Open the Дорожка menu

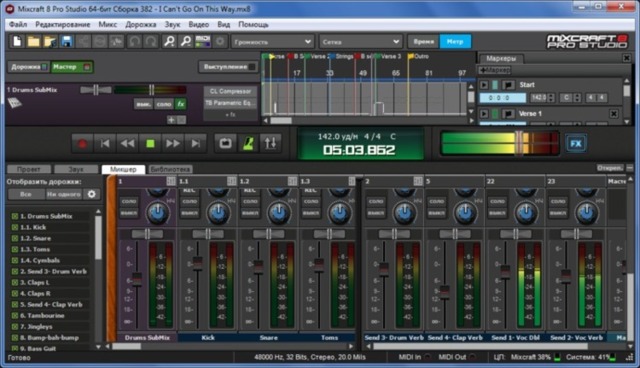point(140,24)
